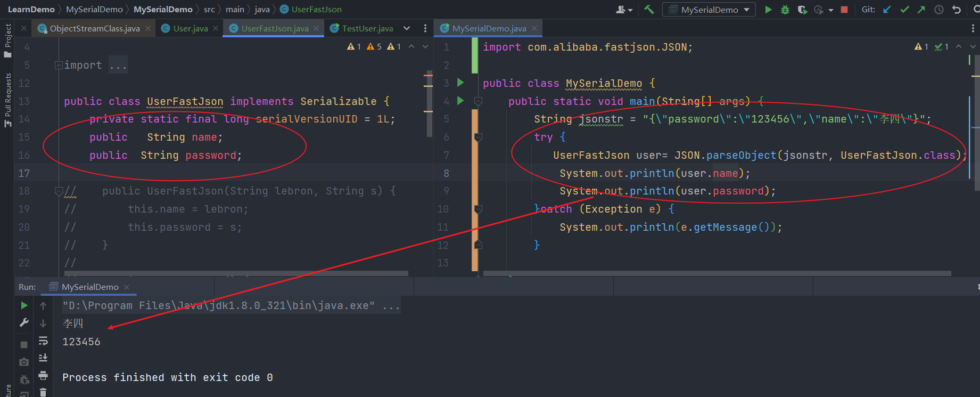Select the MySerialDemo tab in Run panel
Viewport: 980px width, 397px height.
pyautogui.click(x=90, y=287)
